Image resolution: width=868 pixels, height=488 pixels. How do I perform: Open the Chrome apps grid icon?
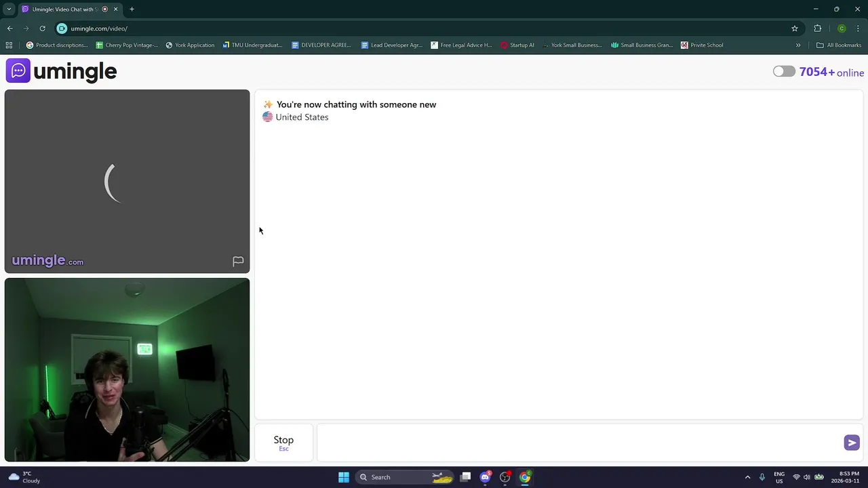pos(9,45)
